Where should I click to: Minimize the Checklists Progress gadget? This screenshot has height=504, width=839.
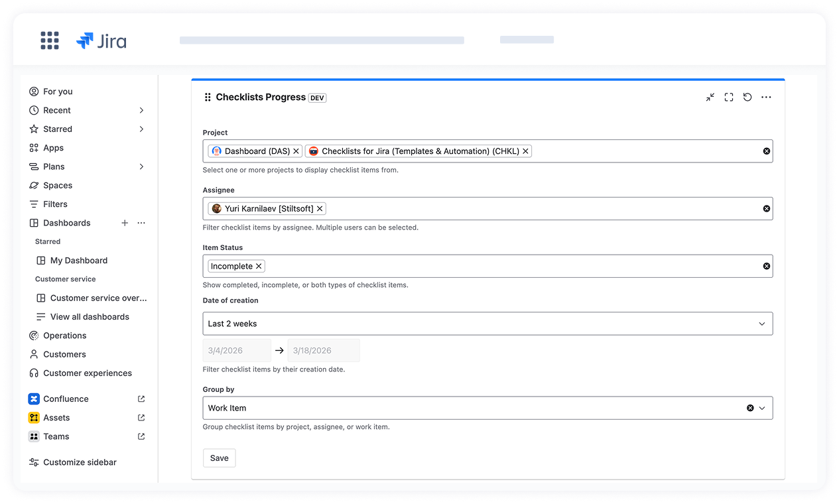click(x=710, y=97)
